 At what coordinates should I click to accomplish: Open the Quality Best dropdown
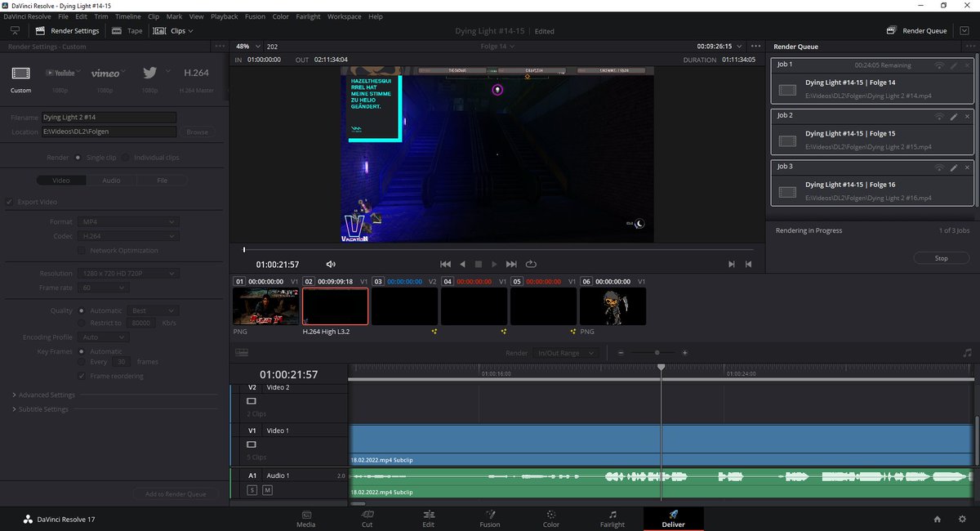[x=154, y=310]
